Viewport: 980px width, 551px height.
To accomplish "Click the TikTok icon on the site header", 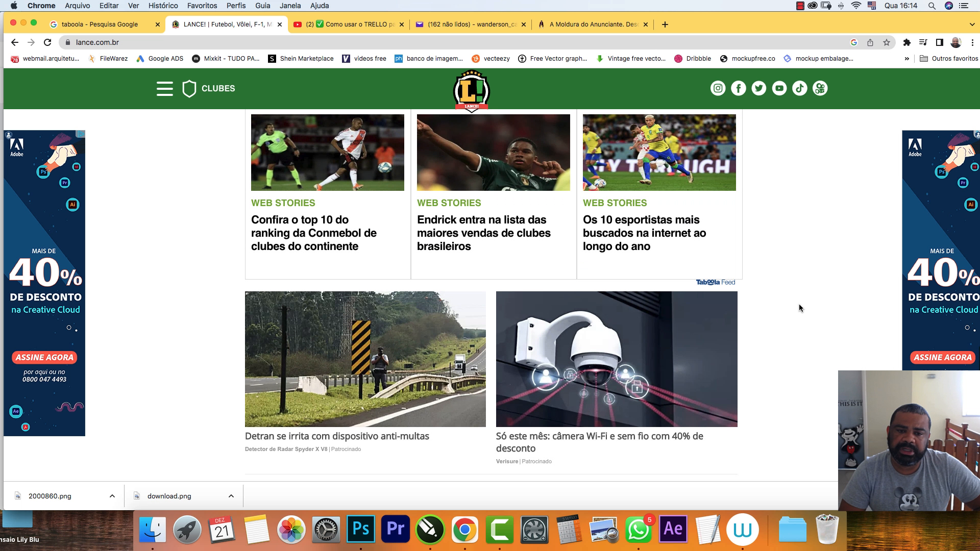I will (800, 88).
